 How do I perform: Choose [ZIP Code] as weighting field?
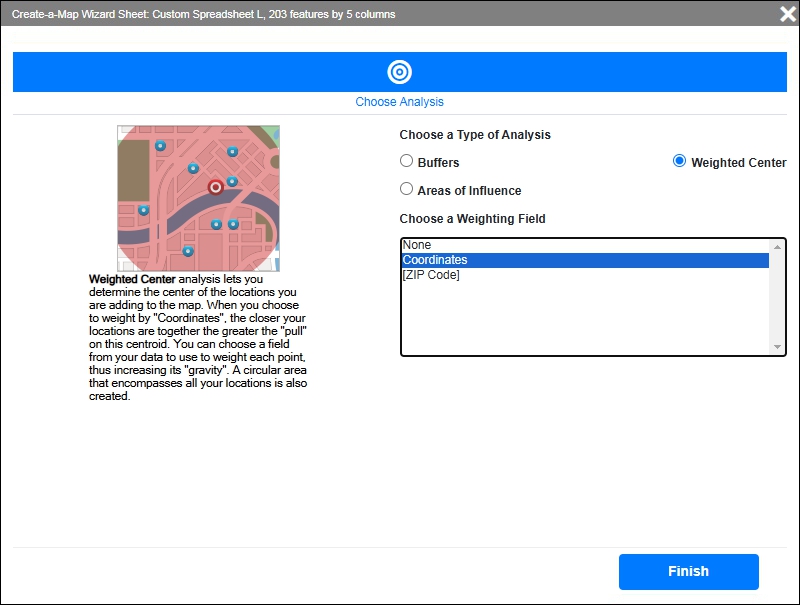tap(431, 275)
